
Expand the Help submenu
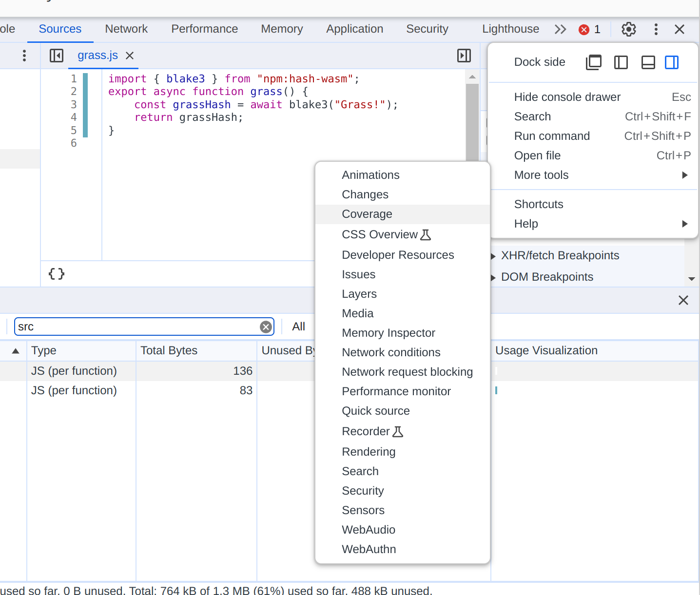tap(594, 224)
